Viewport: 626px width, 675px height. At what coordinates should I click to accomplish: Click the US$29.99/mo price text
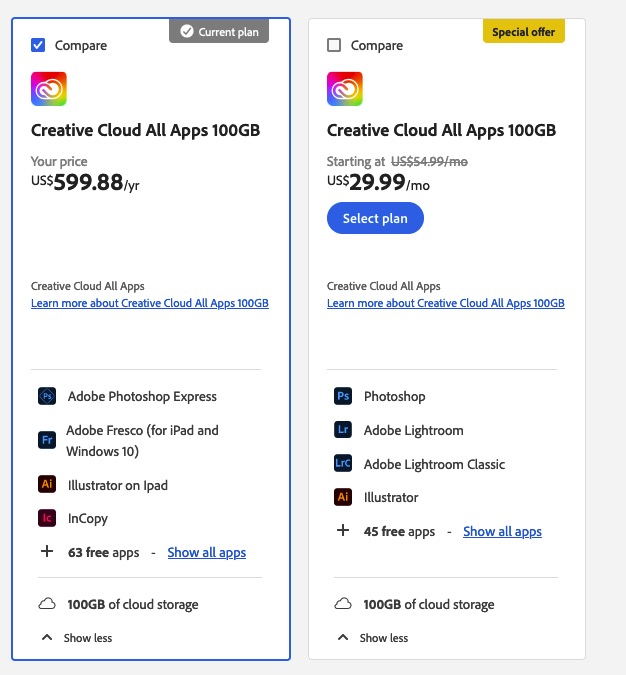[x=378, y=182]
